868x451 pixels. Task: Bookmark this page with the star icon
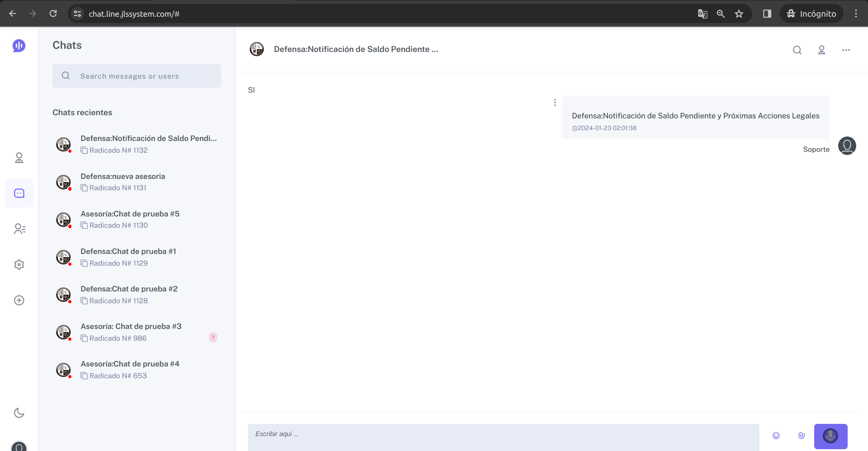739,14
